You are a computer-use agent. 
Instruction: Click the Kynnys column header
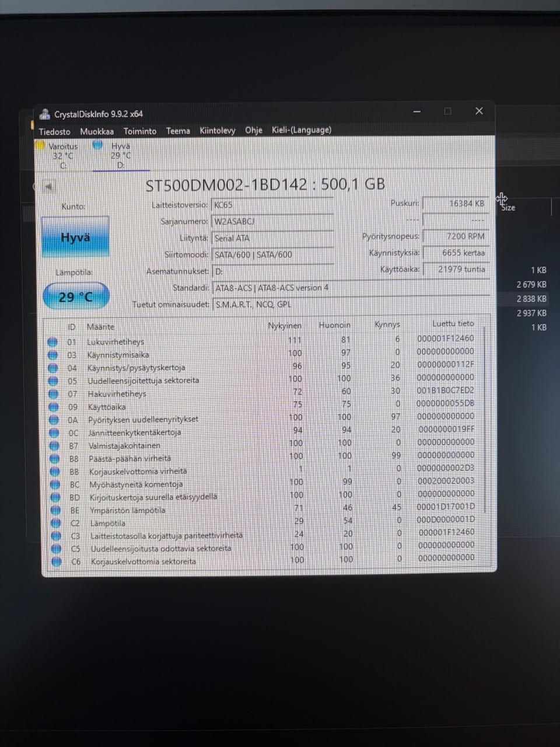tap(387, 324)
